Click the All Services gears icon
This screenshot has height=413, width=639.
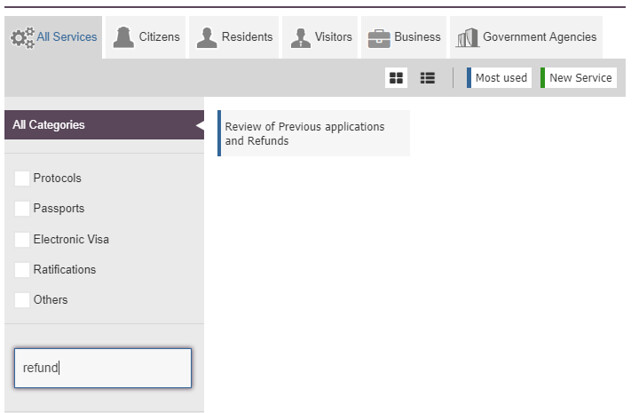pos(22,38)
